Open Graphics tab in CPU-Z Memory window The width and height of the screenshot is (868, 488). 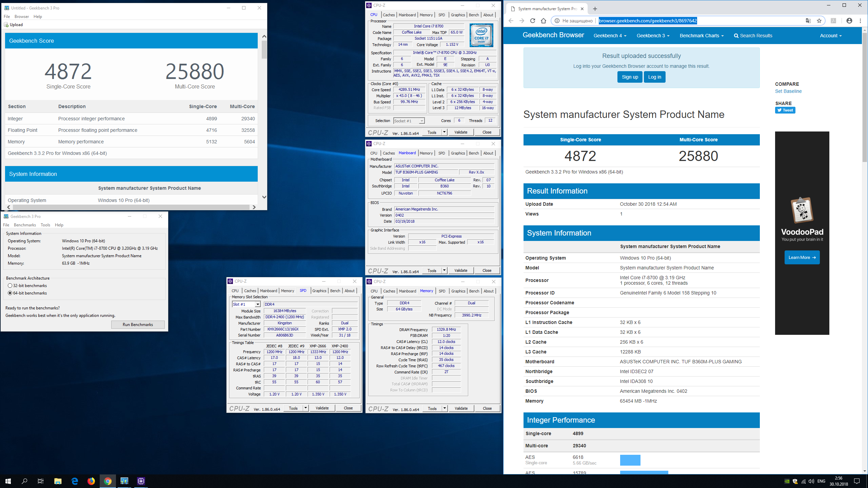(458, 291)
